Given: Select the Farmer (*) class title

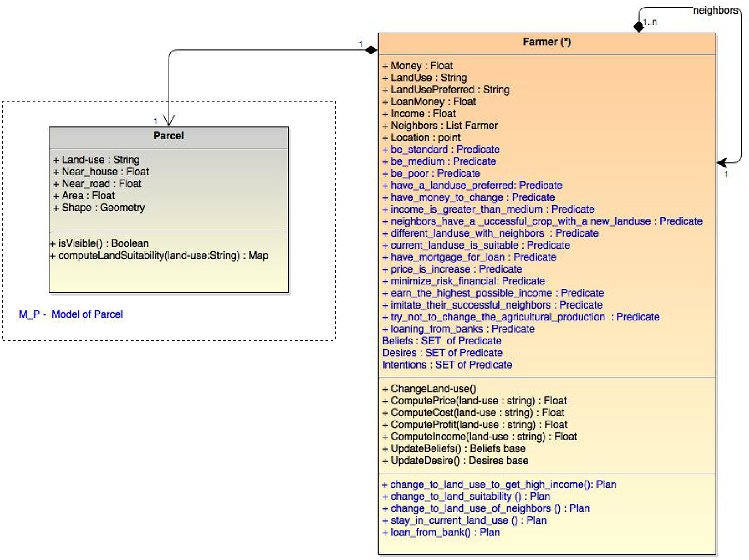Looking at the screenshot, I should [547, 42].
